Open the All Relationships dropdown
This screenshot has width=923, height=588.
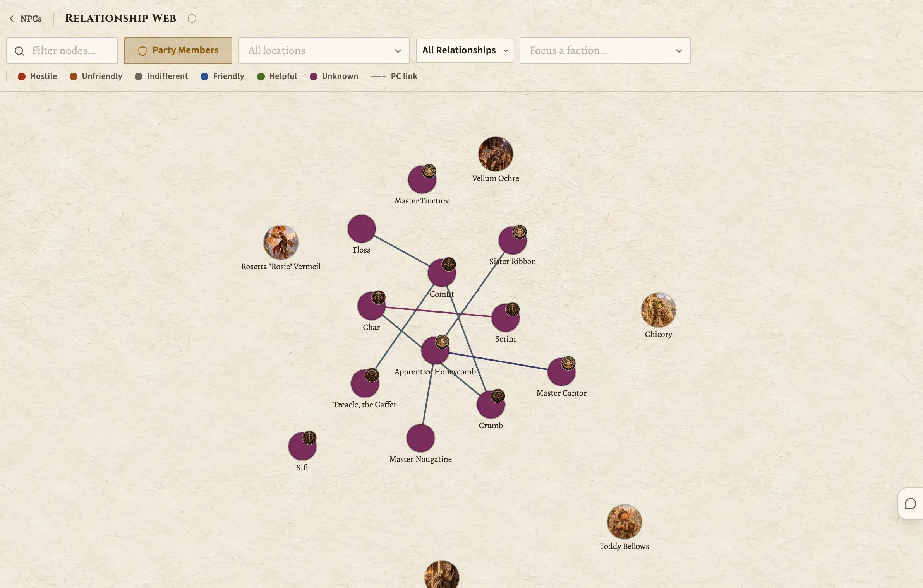[x=465, y=50]
